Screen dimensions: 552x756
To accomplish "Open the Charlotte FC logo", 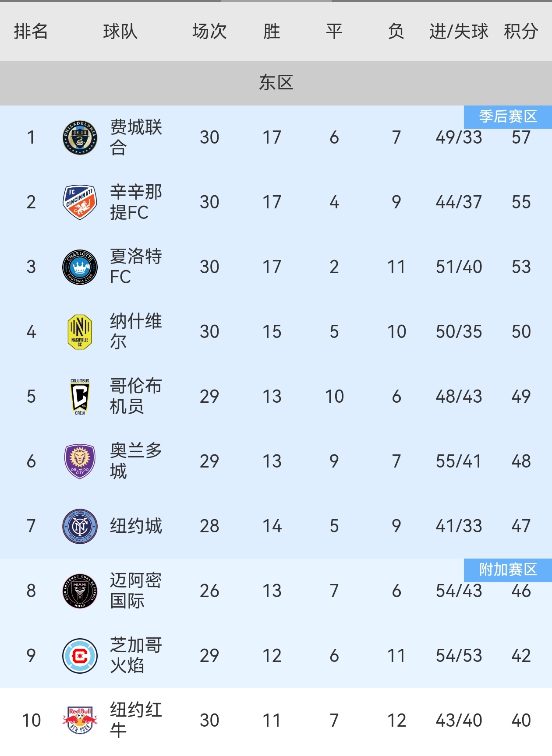I will click(x=80, y=267).
